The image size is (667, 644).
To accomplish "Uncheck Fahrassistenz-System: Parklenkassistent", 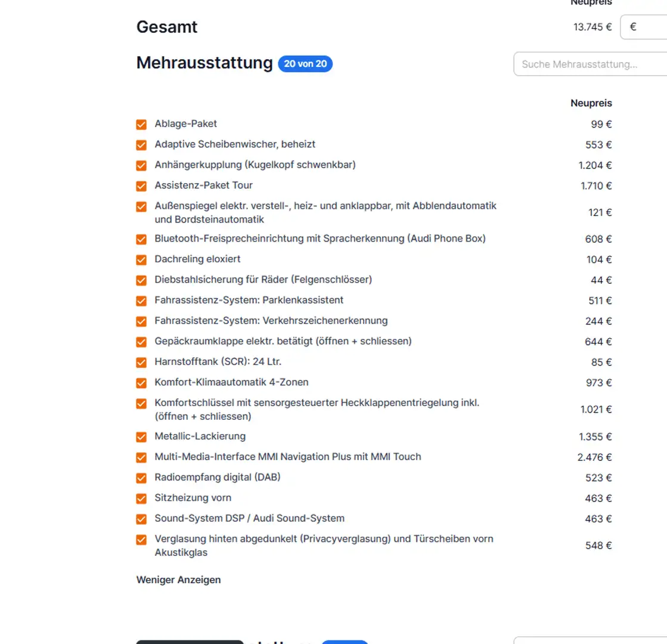I will (141, 301).
